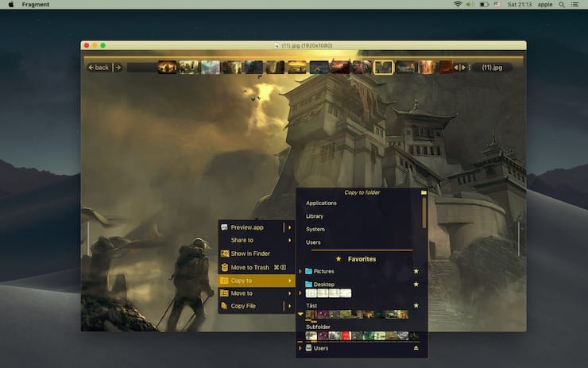Open the Move to submenu
This screenshot has height=368, width=588.
pos(257,293)
